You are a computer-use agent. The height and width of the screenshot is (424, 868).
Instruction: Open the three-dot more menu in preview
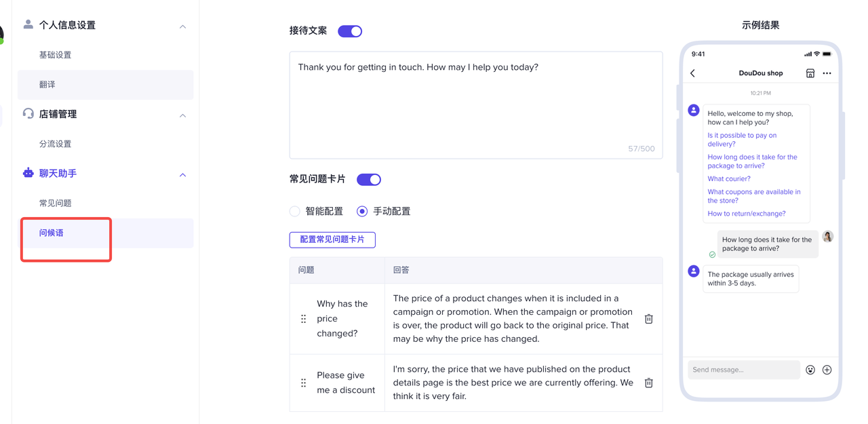(x=827, y=73)
